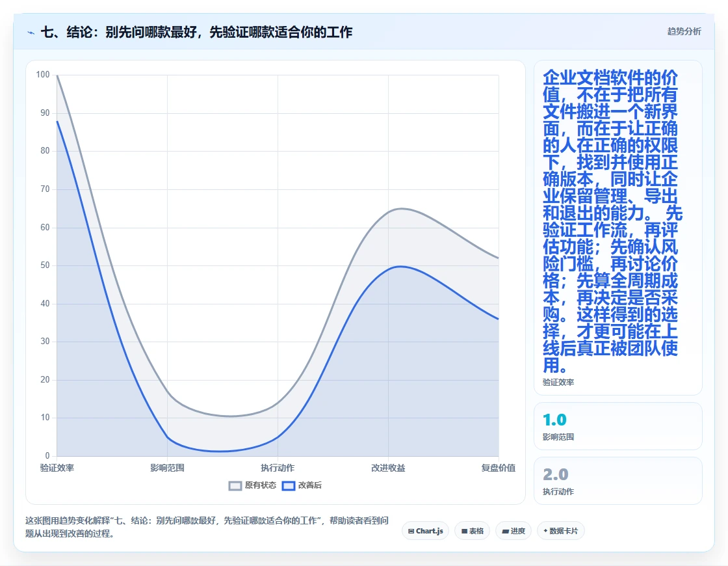Click the 0 y-axis value
This screenshot has width=728, height=566.
pyautogui.click(x=47, y=455)
